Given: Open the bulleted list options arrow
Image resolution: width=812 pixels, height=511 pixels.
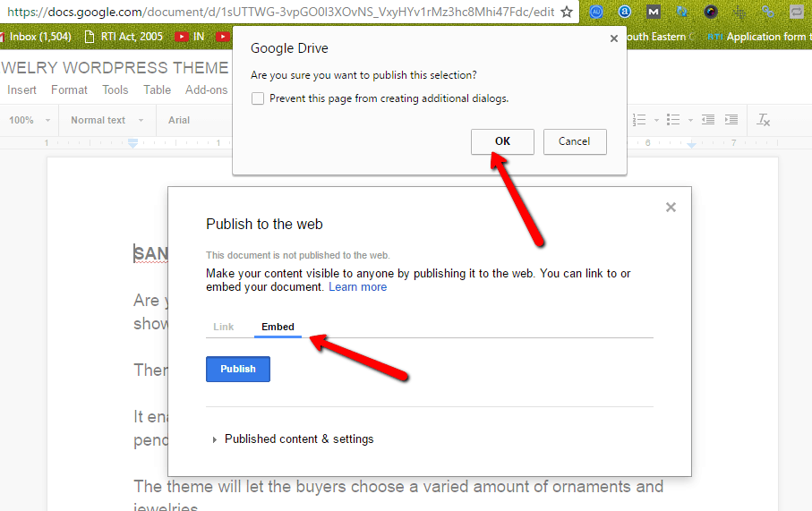Looking at the screenshot, I should 689,121.
